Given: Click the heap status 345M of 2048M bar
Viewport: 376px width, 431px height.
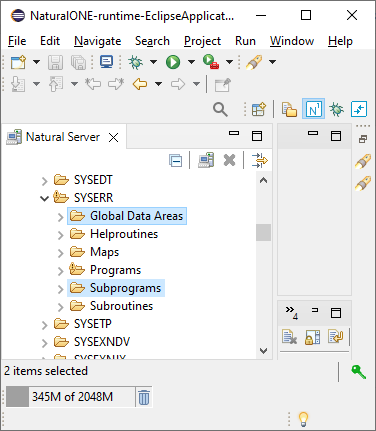Looking at the screenshot, I should (x=70, y=397).
